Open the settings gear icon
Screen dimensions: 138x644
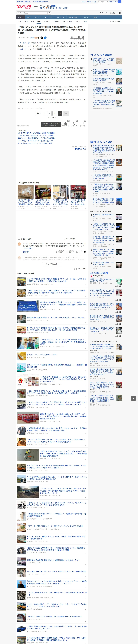[120, 13]
